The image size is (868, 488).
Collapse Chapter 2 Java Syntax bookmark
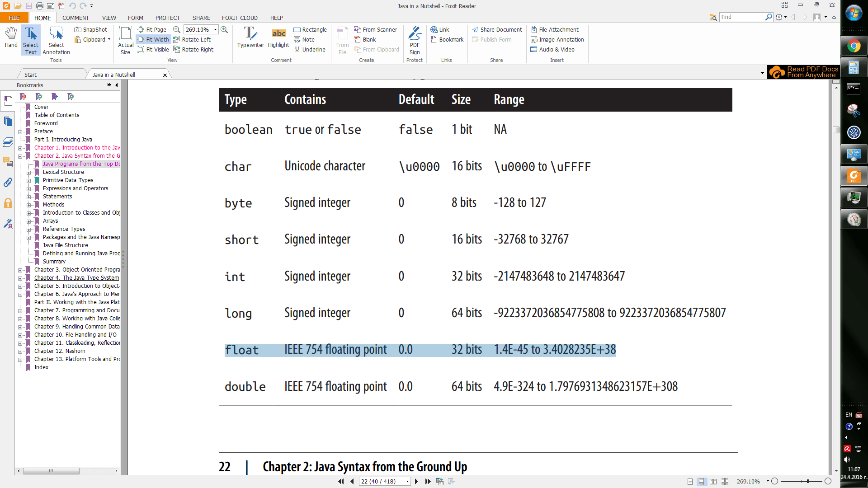click(20, 156)
